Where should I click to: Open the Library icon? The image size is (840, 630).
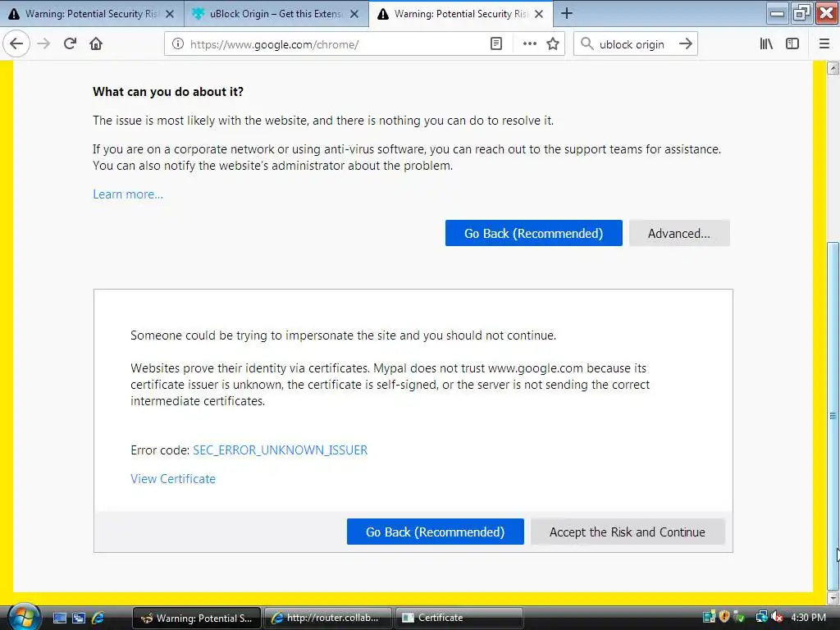click(766, 44)
